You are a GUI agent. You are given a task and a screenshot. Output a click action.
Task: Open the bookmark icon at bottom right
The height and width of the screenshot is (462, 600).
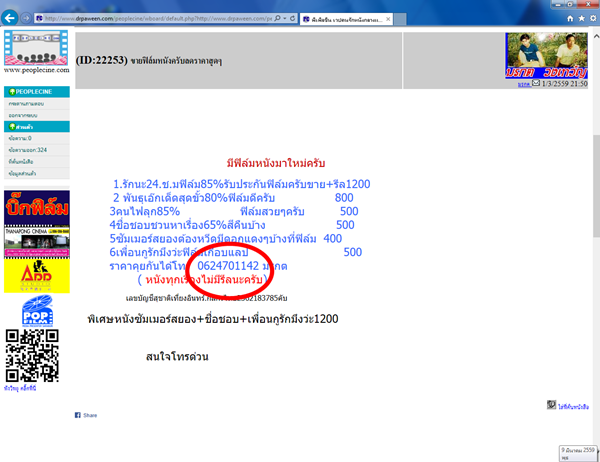pos(551,405)
